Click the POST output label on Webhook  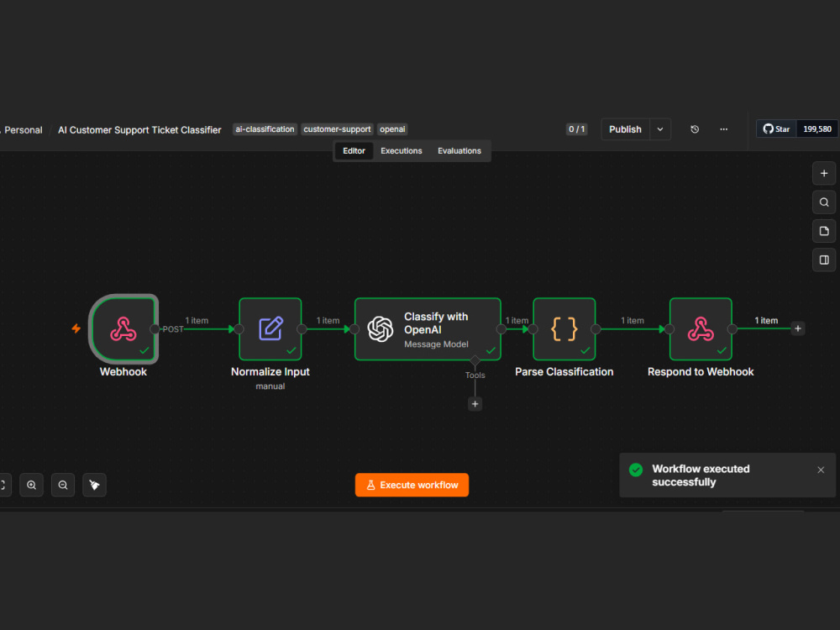(x=172, y=329)
